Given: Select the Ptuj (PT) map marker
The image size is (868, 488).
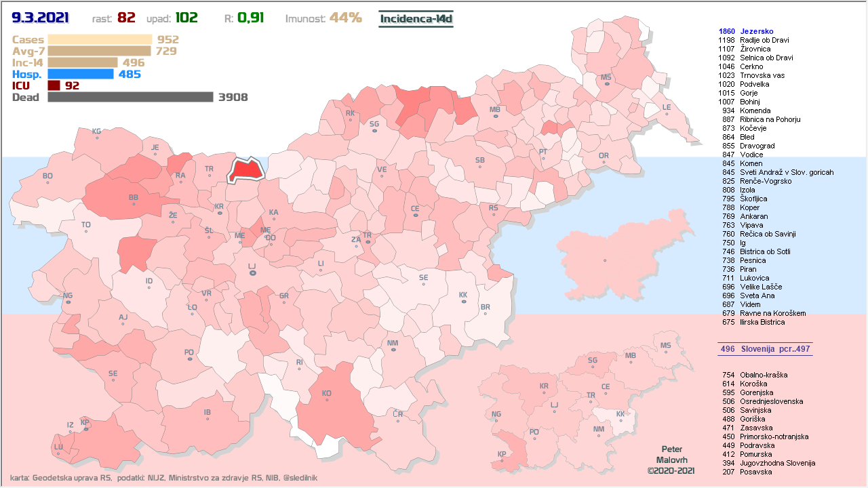Looking at the screenshot, I should point(542,158).
